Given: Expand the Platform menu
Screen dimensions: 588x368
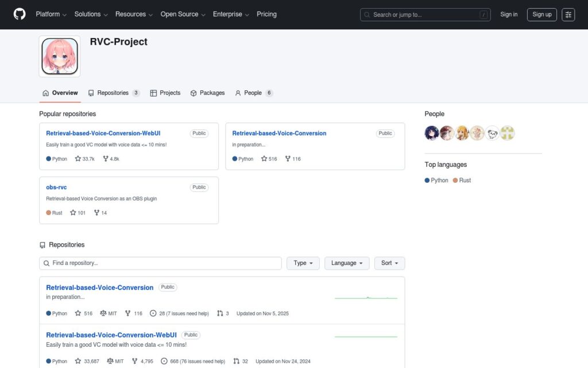Looking at the screenshot, I should [51, 14].
